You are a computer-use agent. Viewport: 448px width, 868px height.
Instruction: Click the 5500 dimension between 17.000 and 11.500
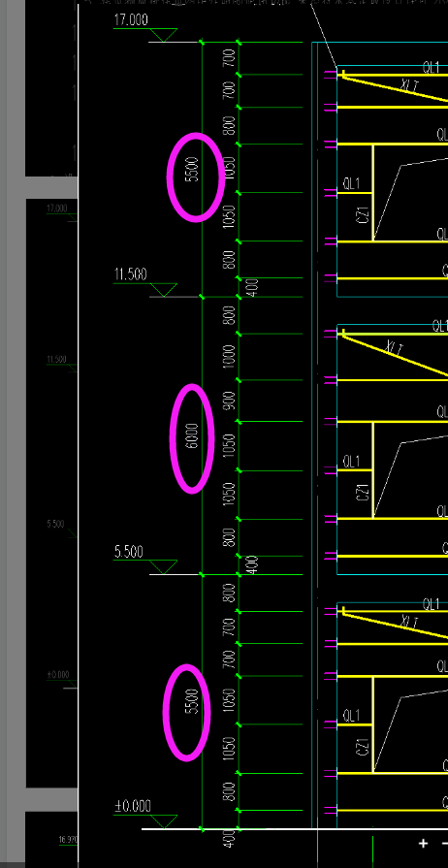point(192,170)
